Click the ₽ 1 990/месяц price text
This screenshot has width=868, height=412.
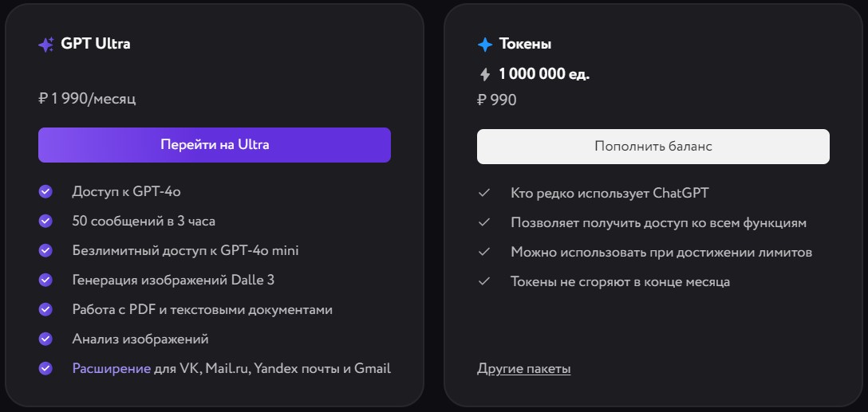click(x=88, y=100)
